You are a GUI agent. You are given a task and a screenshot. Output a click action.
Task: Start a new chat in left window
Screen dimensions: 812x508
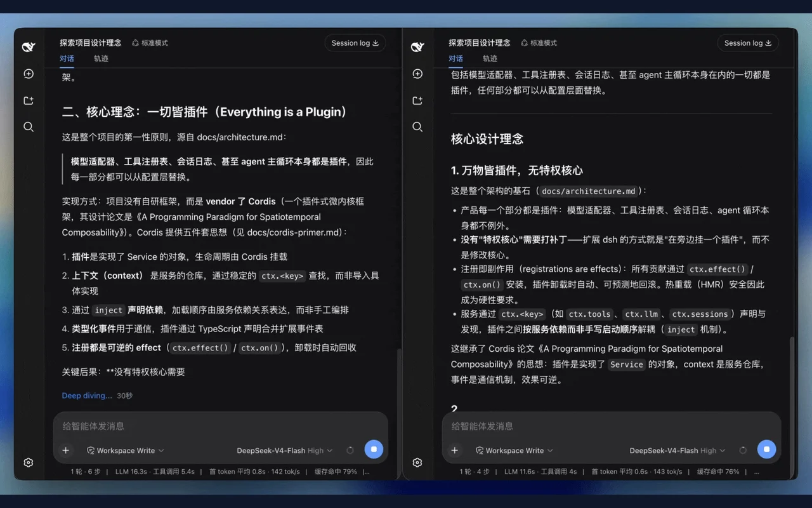(29, 74)
